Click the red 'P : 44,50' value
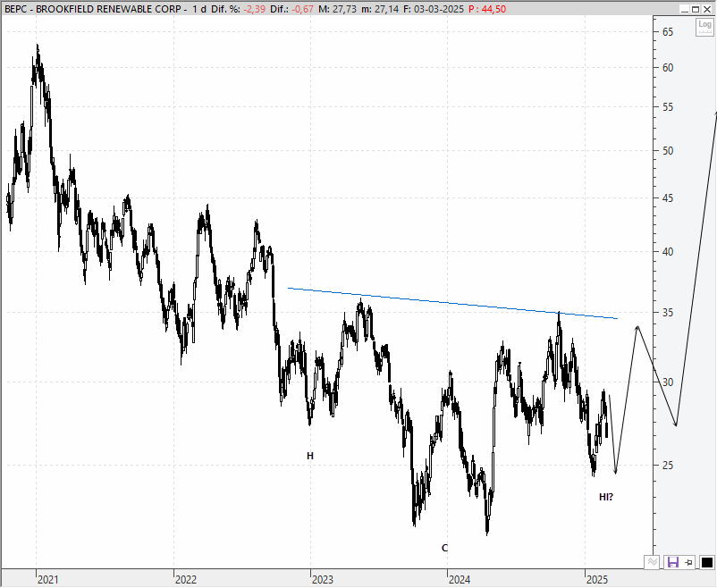This screenshot has height=588, width=717. click(x=487, y=9)
